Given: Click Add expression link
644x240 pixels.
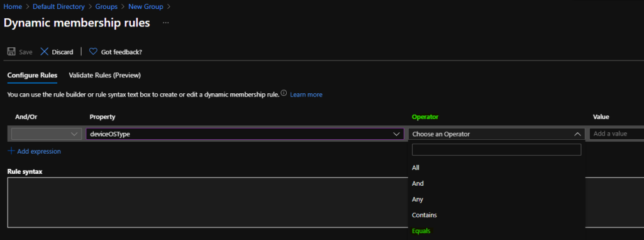Looking at the screenshot, I should (x=39, y=151).
